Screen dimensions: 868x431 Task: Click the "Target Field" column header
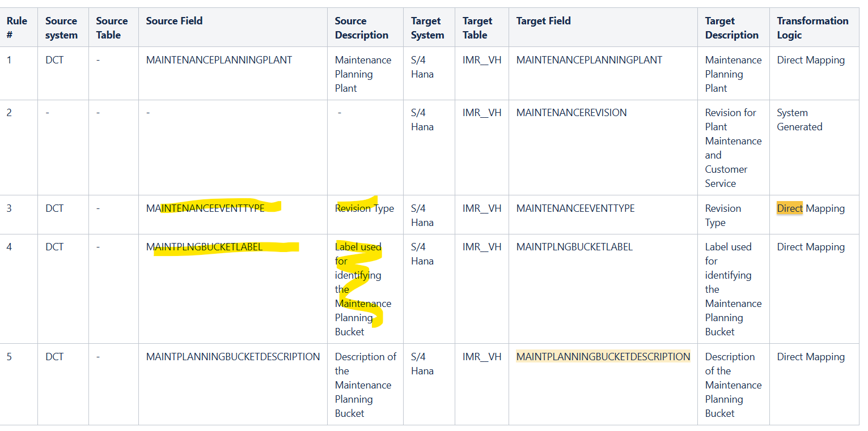click(543, 21)
